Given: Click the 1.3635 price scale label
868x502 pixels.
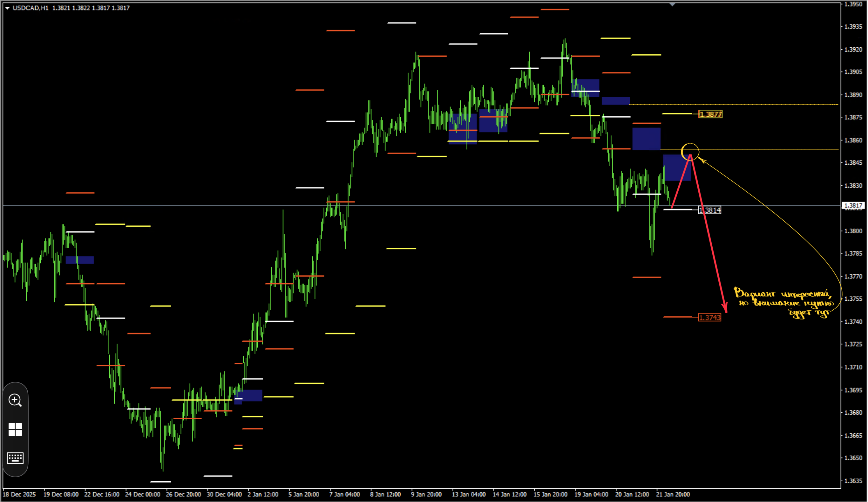Looking at the screenshot, I should (x=853, y=481).
